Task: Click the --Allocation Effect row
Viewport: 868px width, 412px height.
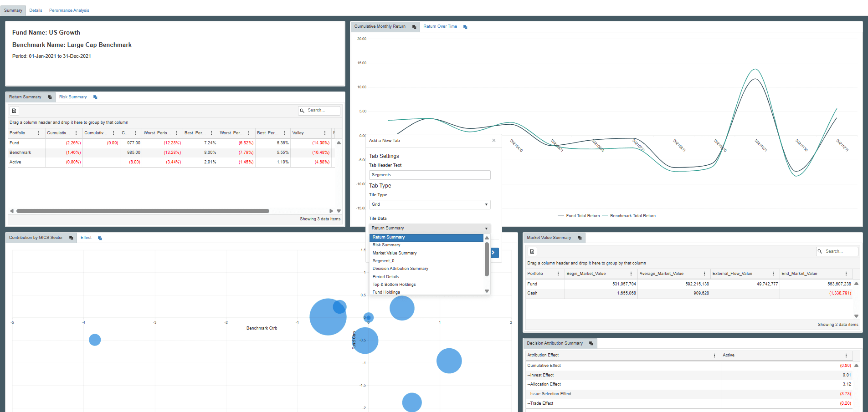Action: (689, 384)
